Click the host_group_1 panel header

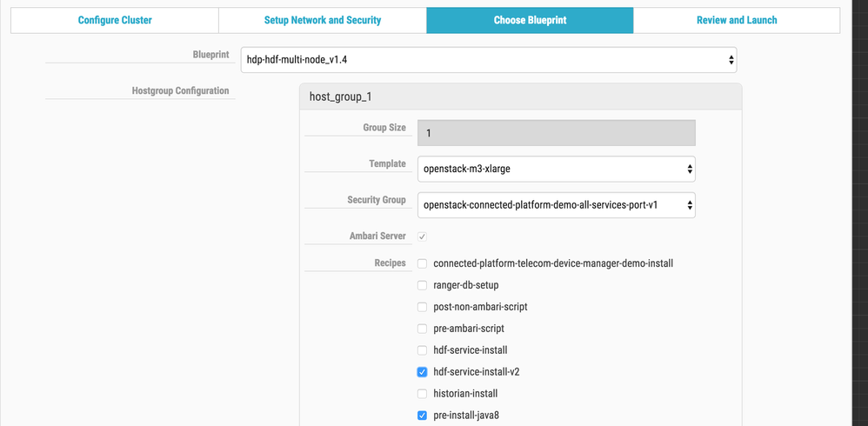click(x=520, y=97)
